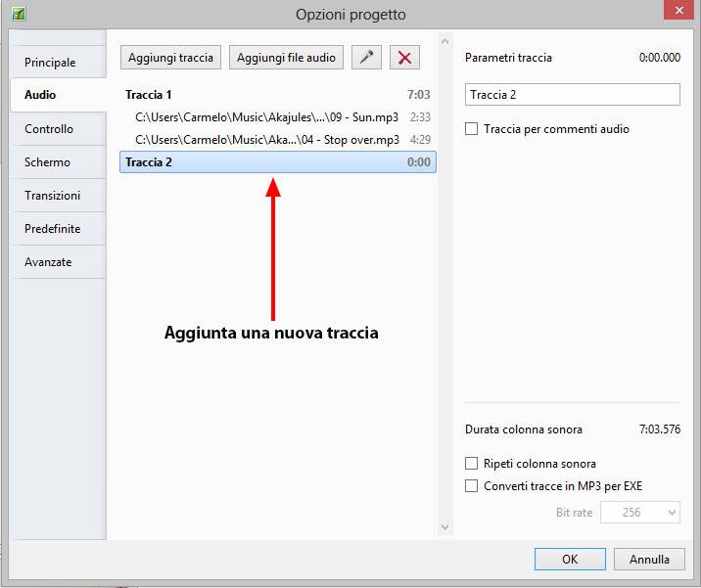Click the application icon in title bar

pos(18,15)
